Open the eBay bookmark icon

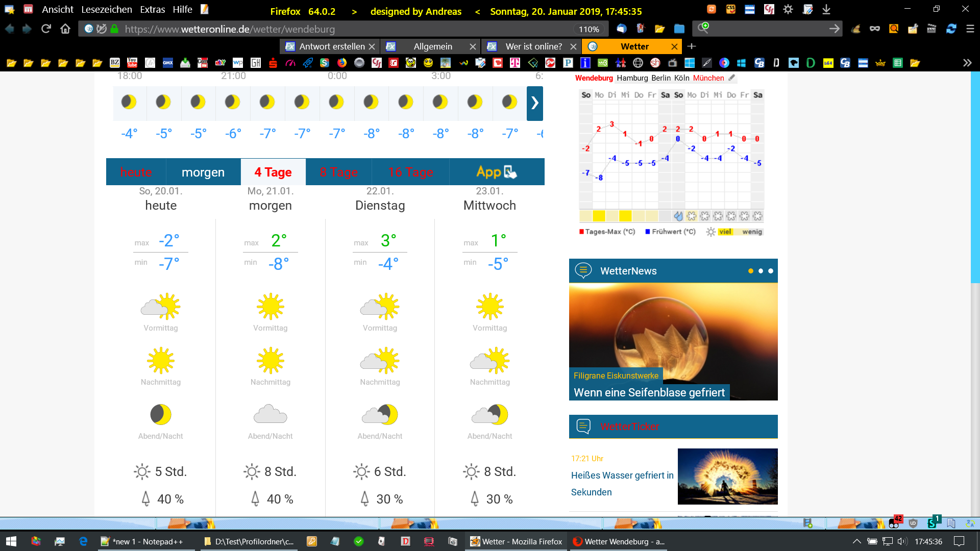coord(220,63)
